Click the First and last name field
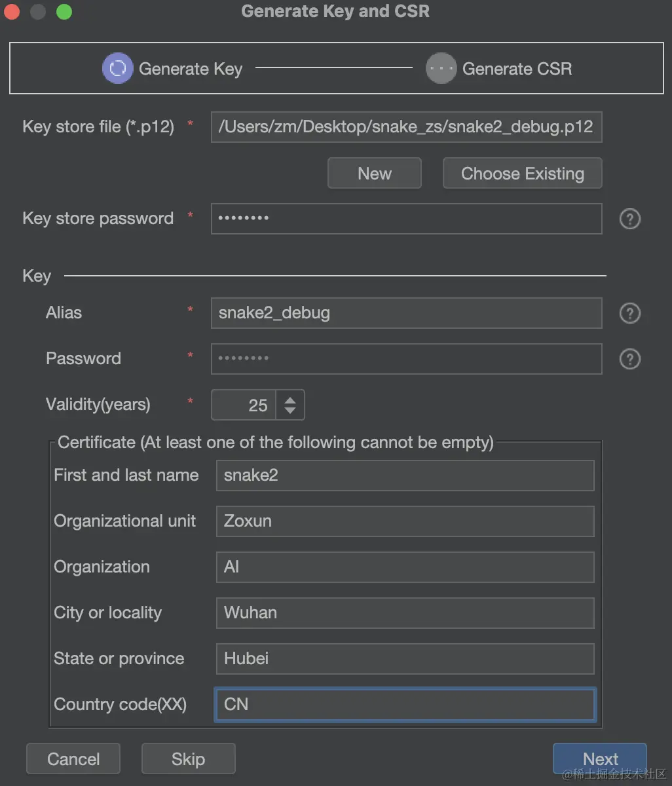 (405, 476)
